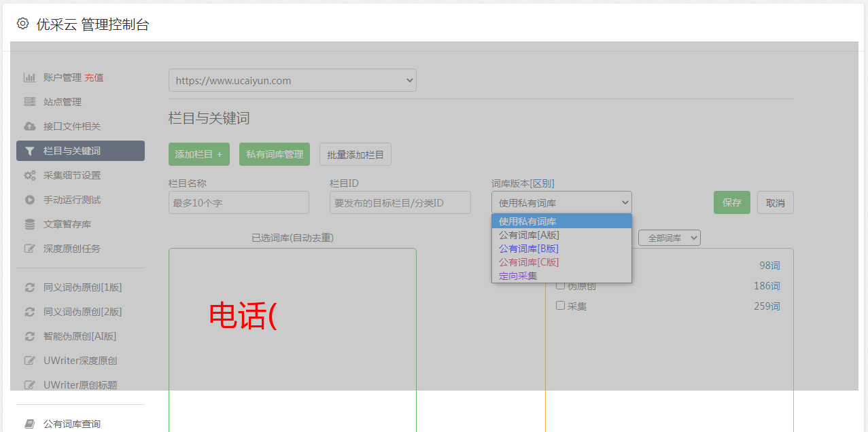Open the 全部词库 filter dropdown

(669, 238)
